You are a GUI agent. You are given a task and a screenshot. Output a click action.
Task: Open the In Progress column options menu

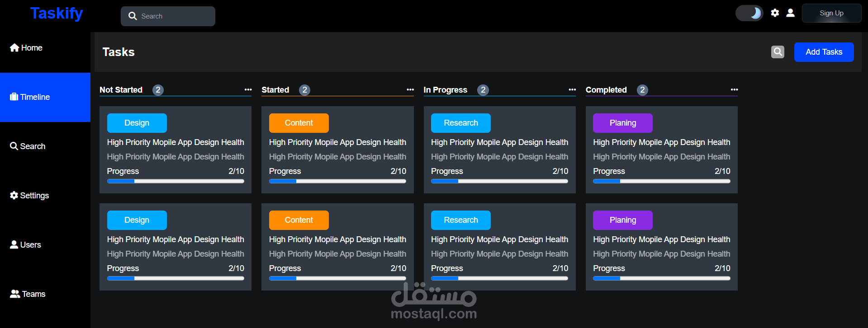[572, 89]
